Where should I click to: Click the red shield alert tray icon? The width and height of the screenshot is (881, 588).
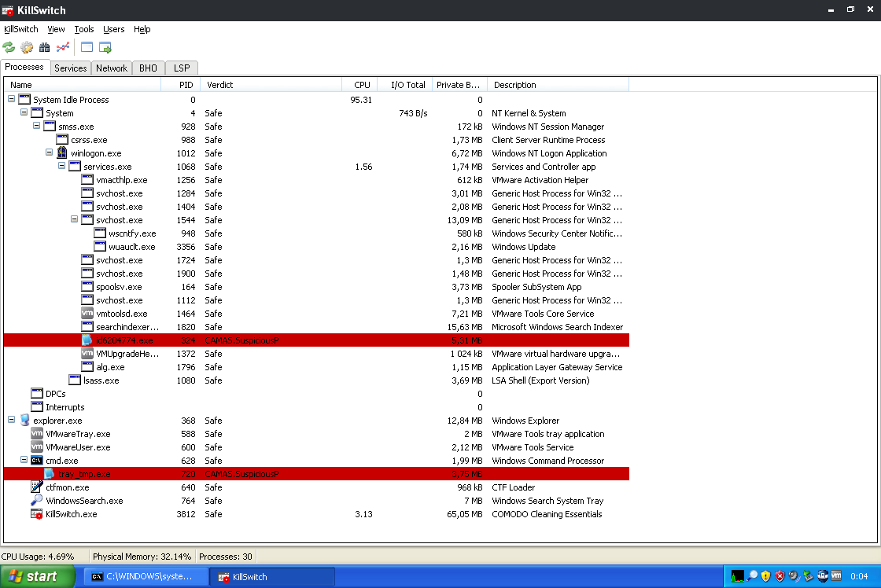point(780,576)
